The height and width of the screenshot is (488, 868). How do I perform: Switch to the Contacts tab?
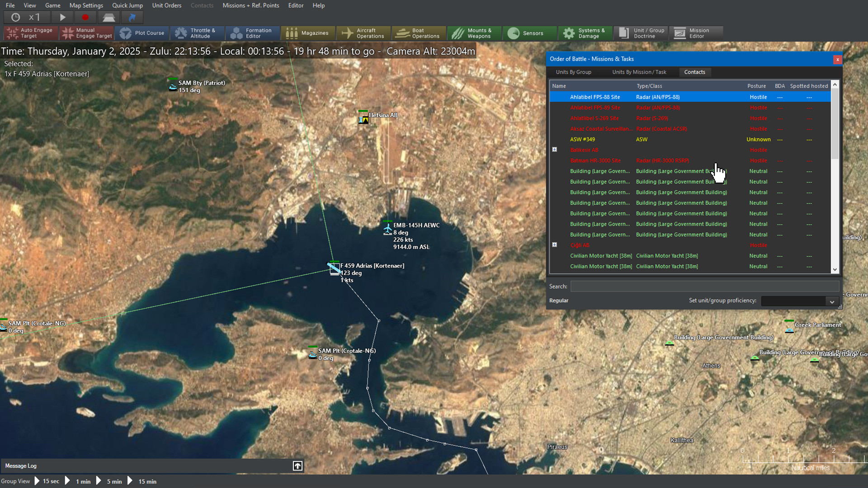(694, 71)
